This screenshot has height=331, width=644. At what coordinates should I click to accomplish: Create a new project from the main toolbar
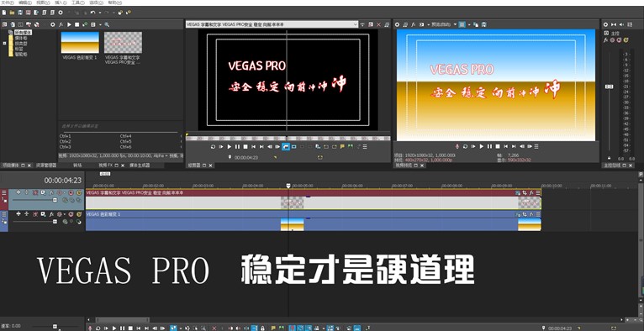click(4, 13)
